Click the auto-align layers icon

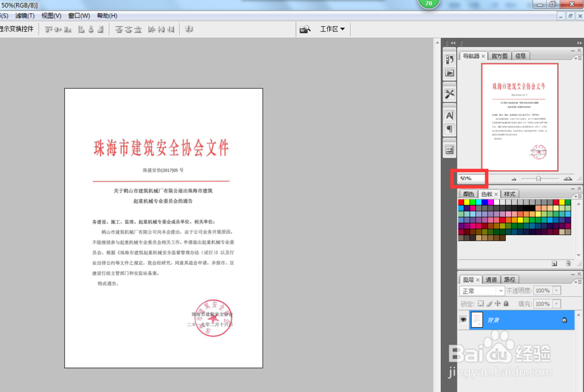pyautogui.click(x=189, y=29)
